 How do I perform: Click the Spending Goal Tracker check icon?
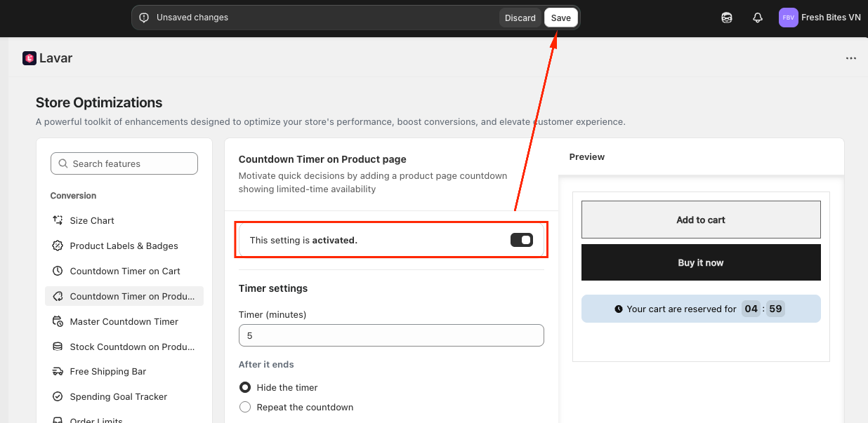[x=58, y=396]
